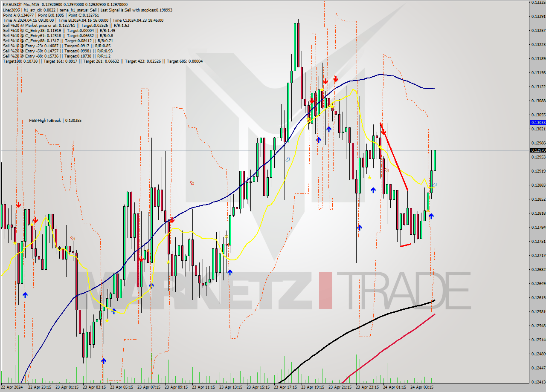The height and width of the screenshot is (392, 546).
Task: Click the '23 Apr 03:15' time axis label
Action: point(94,387)
